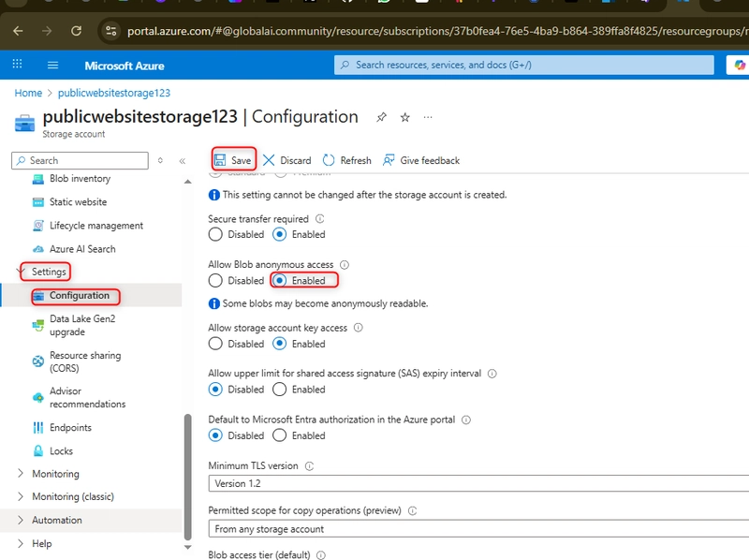The width and height of the screenshot is (749, 560).
Task: Pin the Configuration blade to dashboard
Action: click(x=381, y=117)
